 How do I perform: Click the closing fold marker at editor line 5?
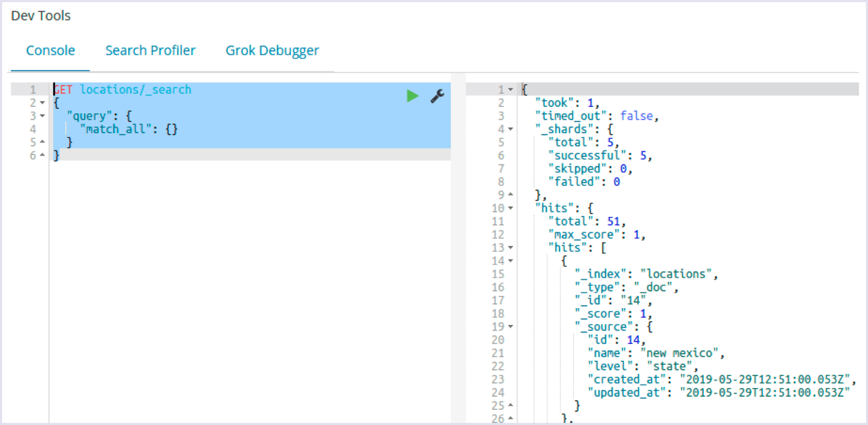pyautogui.click(x=43, y=142)
